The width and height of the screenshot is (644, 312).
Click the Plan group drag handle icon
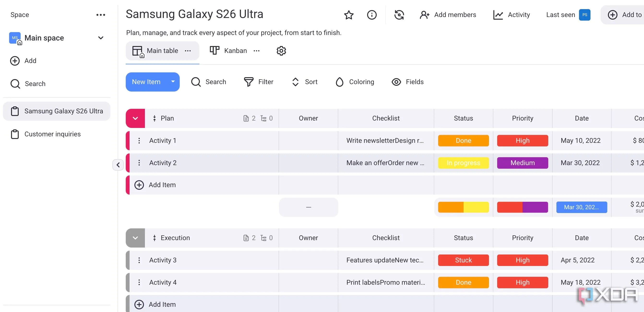(155, 118)
